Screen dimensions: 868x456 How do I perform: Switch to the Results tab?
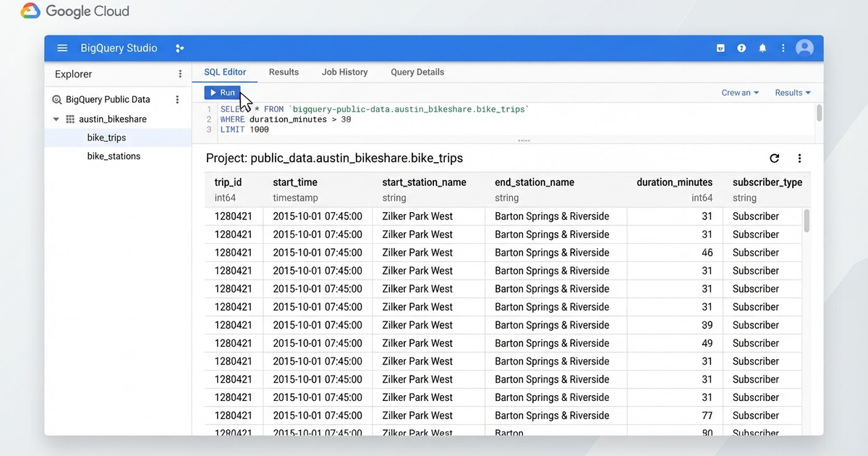click(x=284, y=72)
